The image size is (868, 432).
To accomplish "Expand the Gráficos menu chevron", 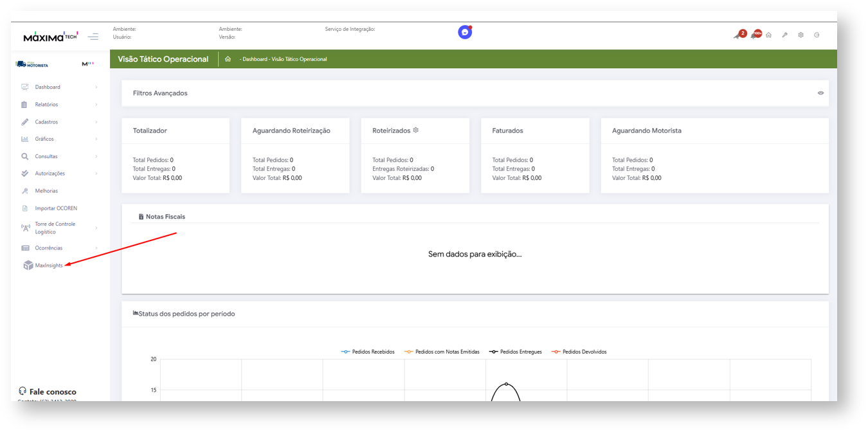I will 96,139.
